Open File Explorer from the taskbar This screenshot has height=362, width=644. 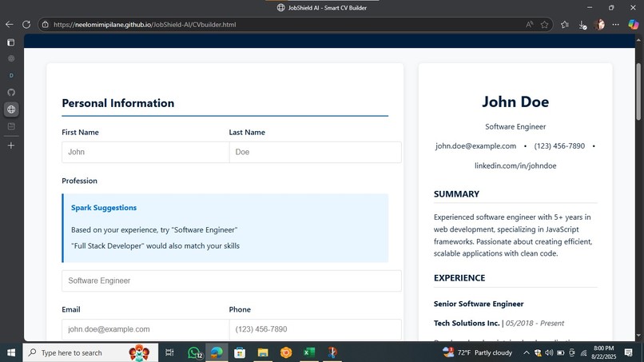263,352
